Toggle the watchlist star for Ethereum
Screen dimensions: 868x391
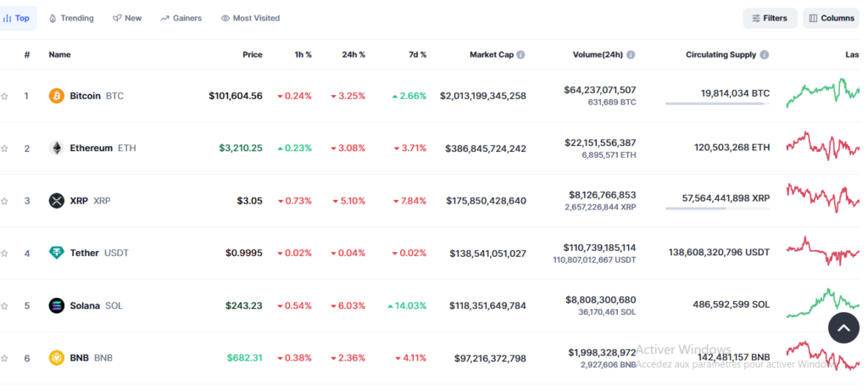[x=4, y=148]
